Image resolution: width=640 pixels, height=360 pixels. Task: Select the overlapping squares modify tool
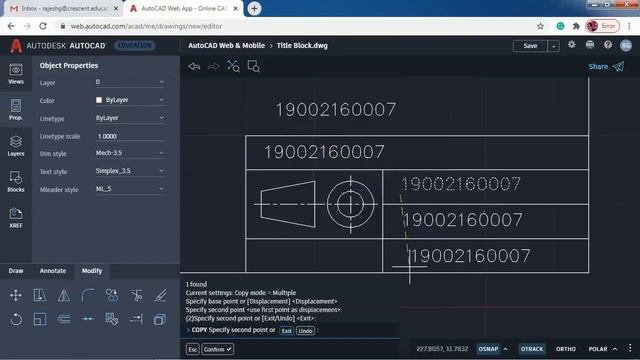click(160, 319)
